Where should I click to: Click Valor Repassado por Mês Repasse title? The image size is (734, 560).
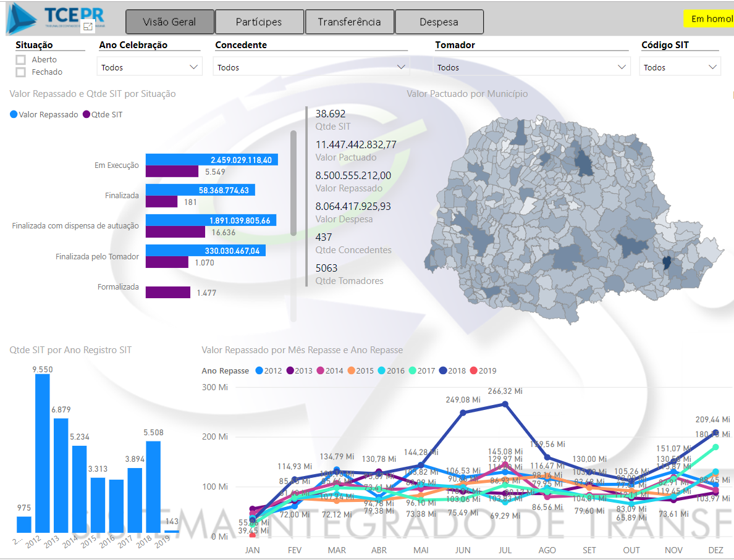click(302, 350)
